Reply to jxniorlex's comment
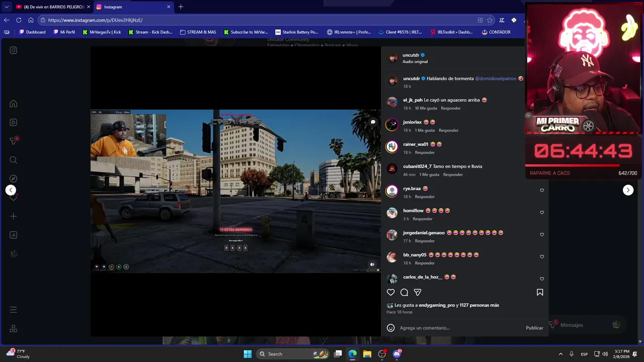The height and width of the screenshot is (362, 644). (x=448, y=130)
